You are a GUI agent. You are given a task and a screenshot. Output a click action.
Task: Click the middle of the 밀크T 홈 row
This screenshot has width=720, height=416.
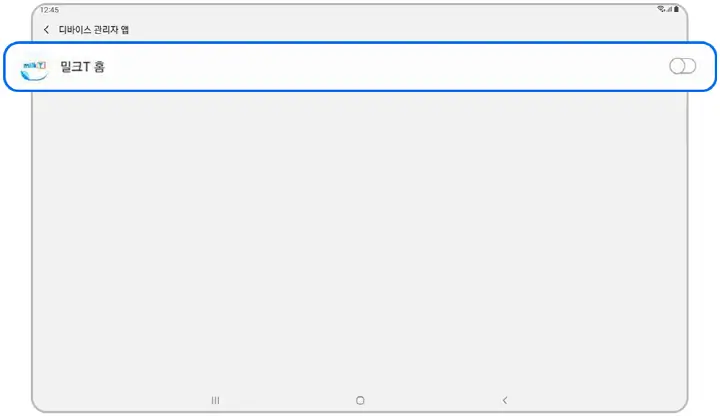(360, 67)
